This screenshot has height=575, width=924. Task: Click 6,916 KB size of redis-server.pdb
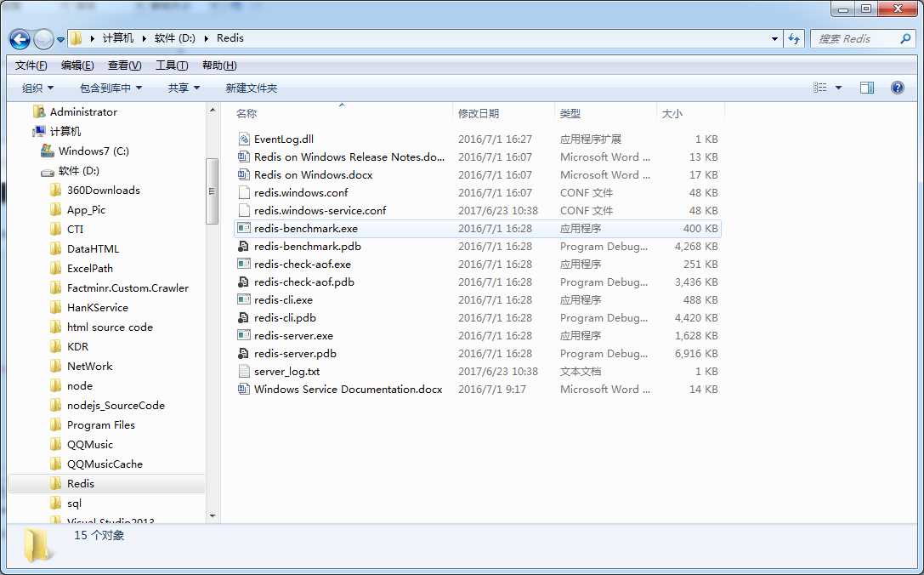click(696, 354)
